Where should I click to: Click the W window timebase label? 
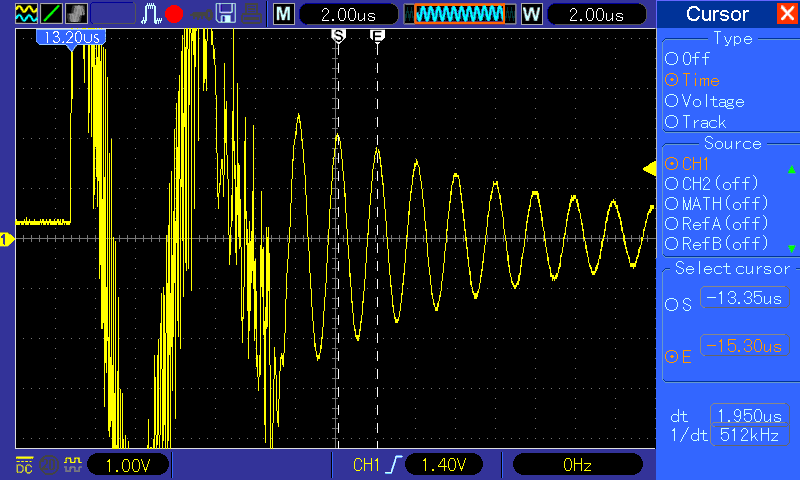(531, 14)
